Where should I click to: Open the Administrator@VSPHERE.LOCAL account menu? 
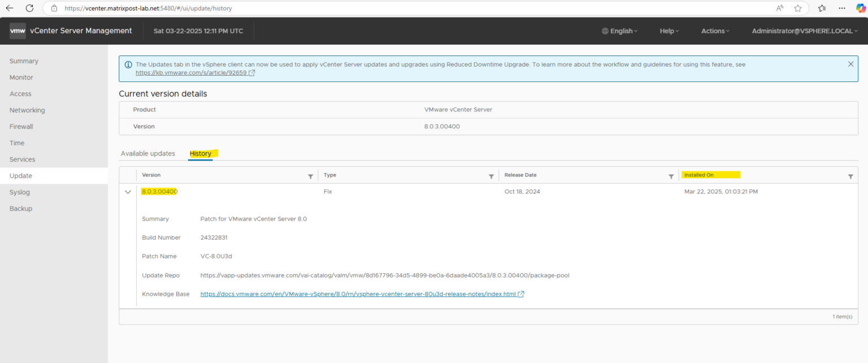coord(804,31)
